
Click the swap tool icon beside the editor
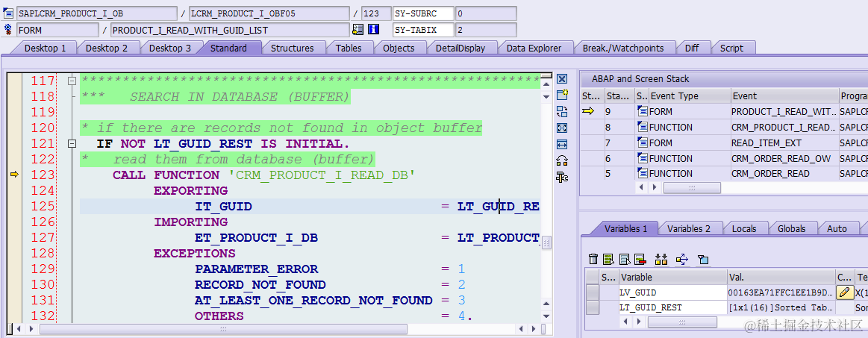562,111
